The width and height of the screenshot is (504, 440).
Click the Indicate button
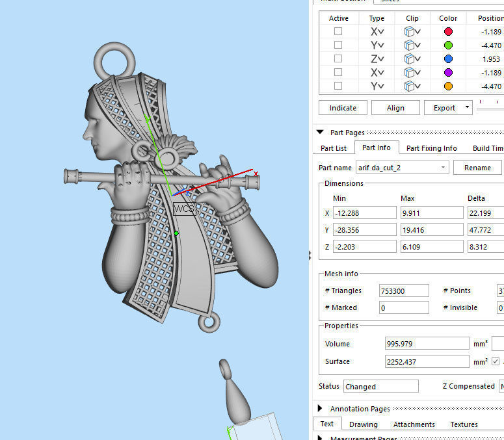pos(343,108)
